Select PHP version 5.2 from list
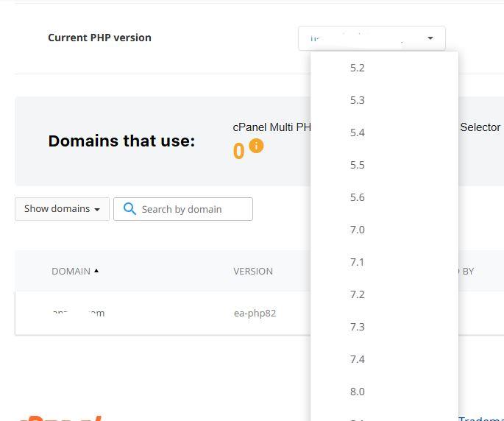Screen dimensions: 504x421 [358, 68]
